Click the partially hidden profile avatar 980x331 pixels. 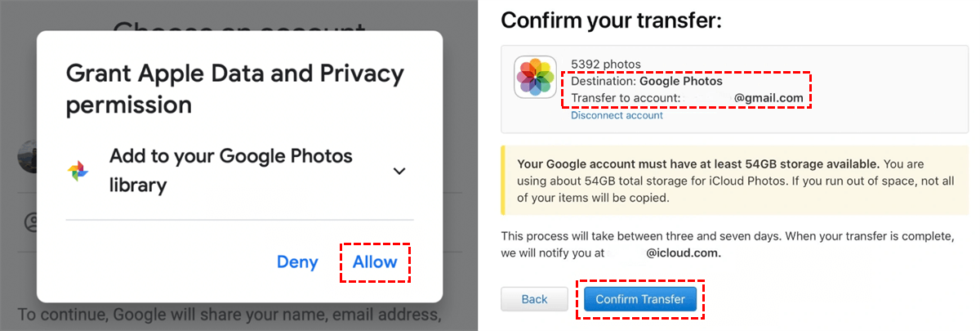point(27,156)
